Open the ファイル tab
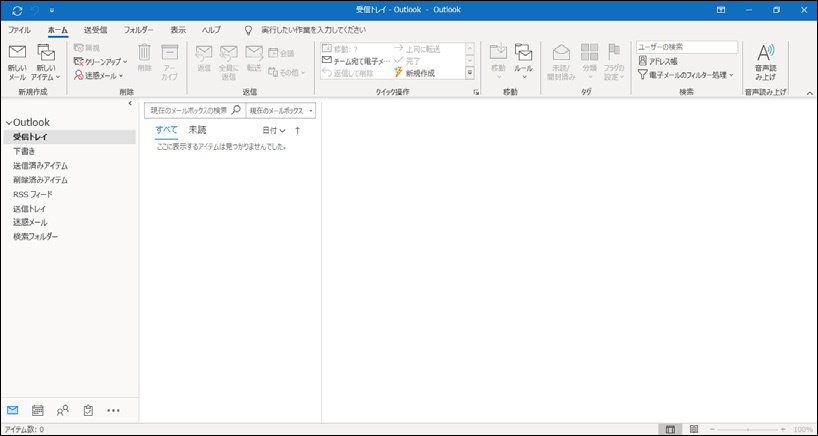This screenshot has width=818, height=436. (x=19, y=30)
